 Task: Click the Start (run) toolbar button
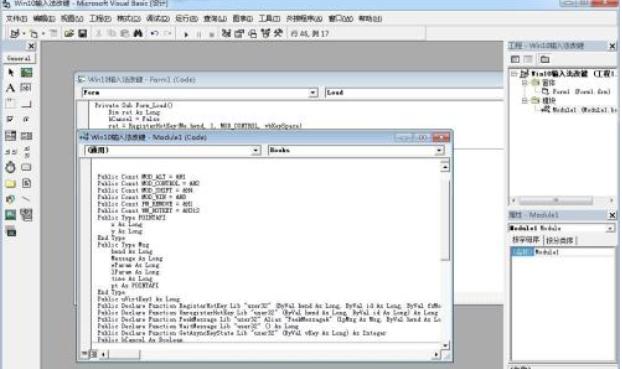pos(186,34)
